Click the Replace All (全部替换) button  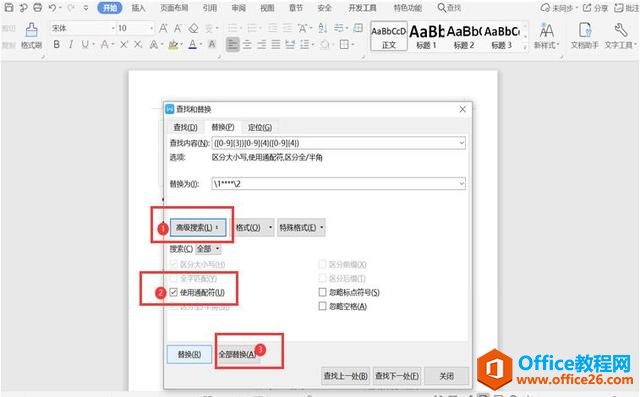tap(238, 354)
